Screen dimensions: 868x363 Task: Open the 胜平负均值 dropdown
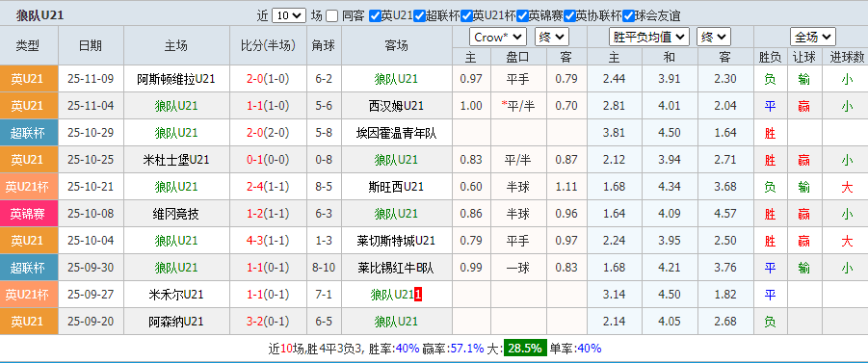(648, 38)
